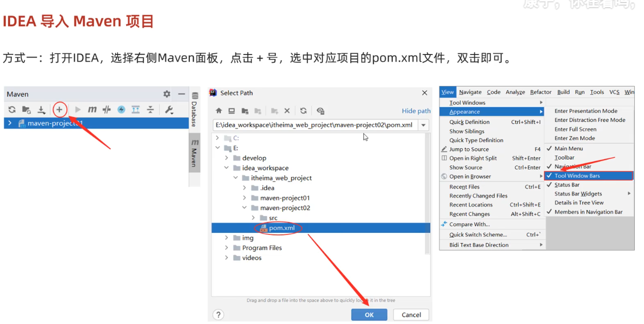Refresh the Select Path file tree
Image resolution: width=644 pixels, height=324 pixels.
tap(303, 111)
